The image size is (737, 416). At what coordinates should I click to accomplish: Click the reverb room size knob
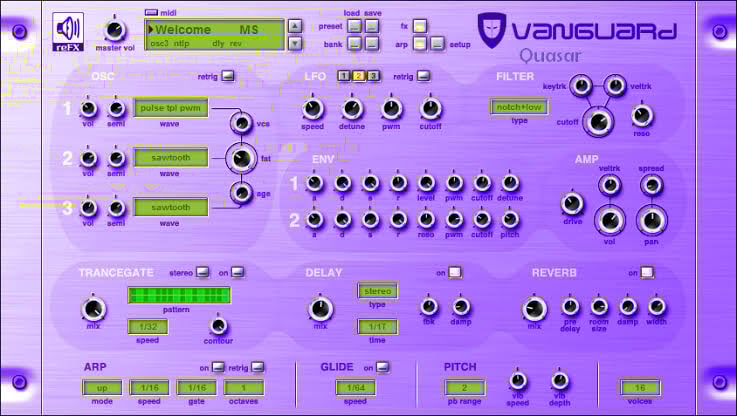tap(599, 307)
